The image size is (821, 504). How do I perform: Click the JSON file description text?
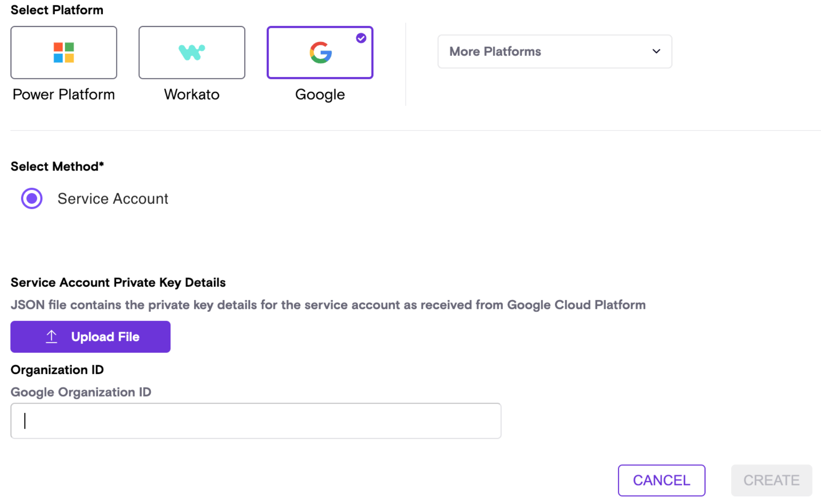click(x=328, y=305)
